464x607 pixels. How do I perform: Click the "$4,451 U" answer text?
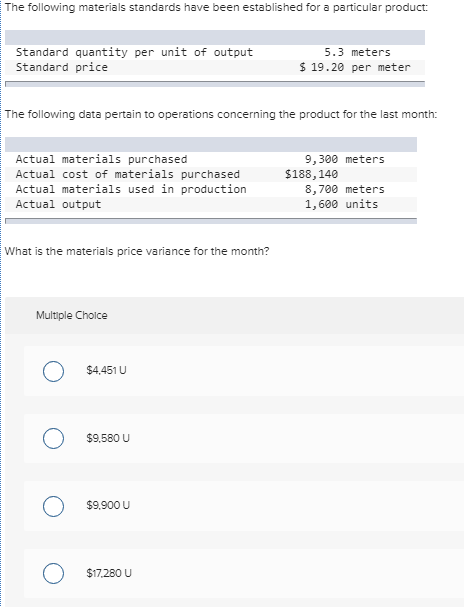(106, 370)
